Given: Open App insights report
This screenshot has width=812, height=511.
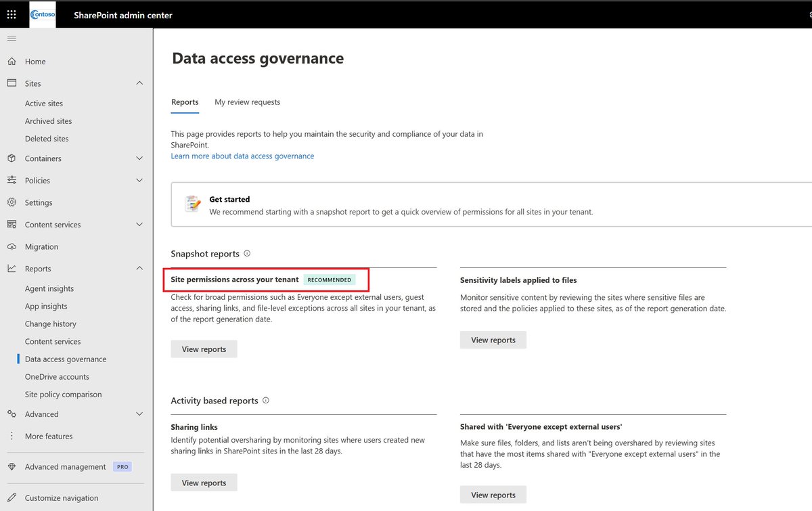Looking at the screenshot, I should coord(46,307).
